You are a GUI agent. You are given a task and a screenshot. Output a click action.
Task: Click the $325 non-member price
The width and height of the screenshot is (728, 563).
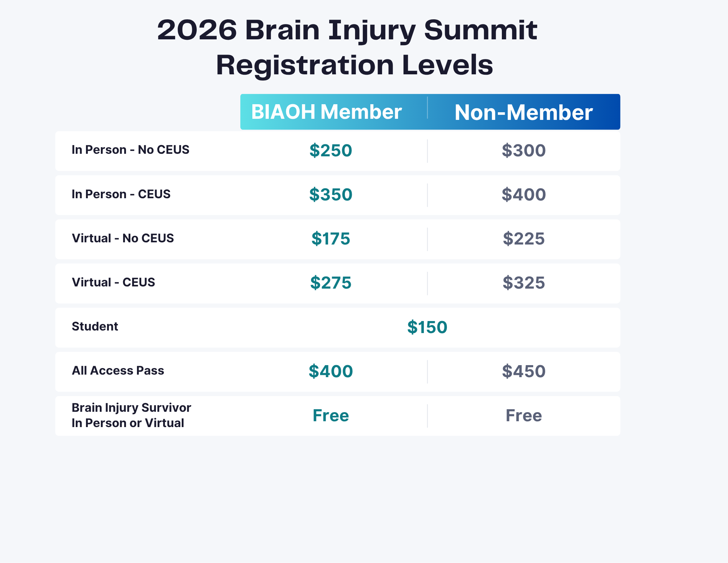click(x=524, y=283)
